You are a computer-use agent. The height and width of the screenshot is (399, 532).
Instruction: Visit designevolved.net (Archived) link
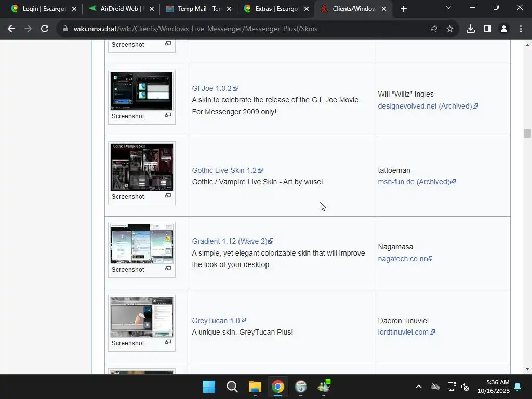[x=428, y=106]
